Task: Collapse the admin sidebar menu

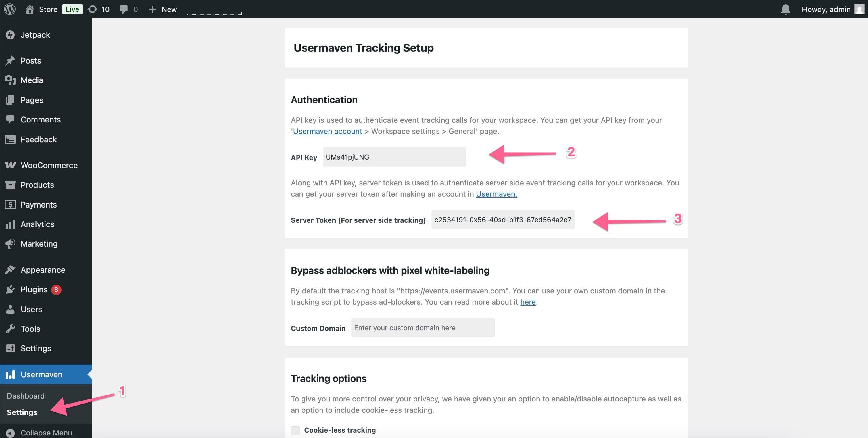Action: [x=46, y=432]
